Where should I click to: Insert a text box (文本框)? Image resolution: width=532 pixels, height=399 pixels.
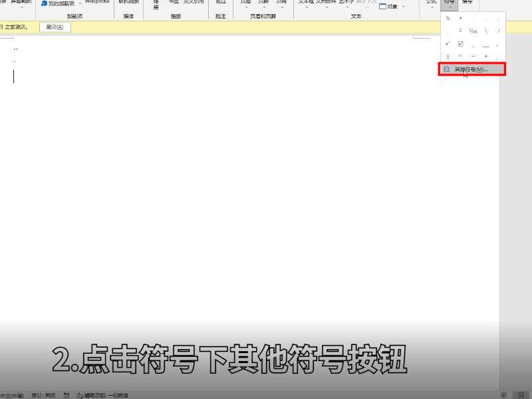click(305, 3)
